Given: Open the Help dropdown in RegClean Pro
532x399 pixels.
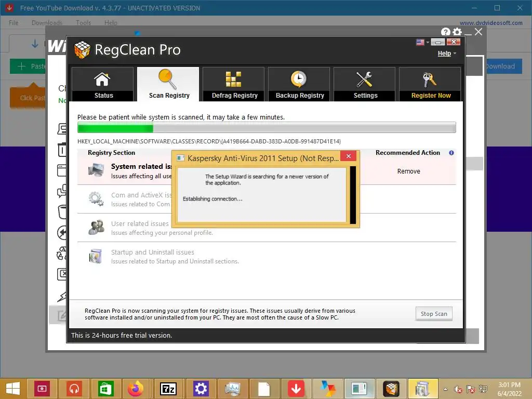Looking at the screenshot, I should click(446, 54).
